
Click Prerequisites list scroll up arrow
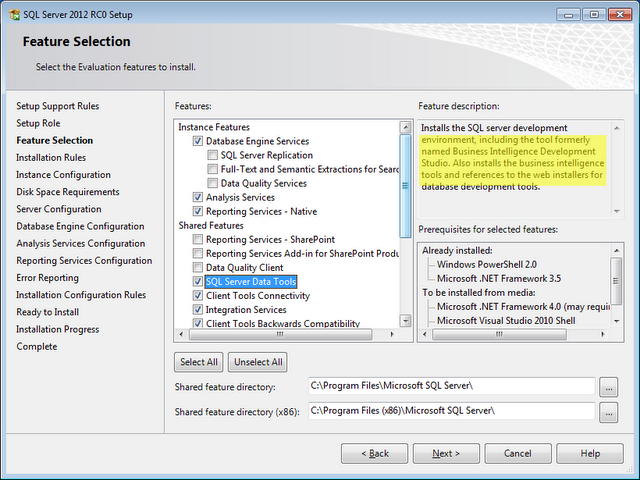pyautogui.click(x=616, y=250)
